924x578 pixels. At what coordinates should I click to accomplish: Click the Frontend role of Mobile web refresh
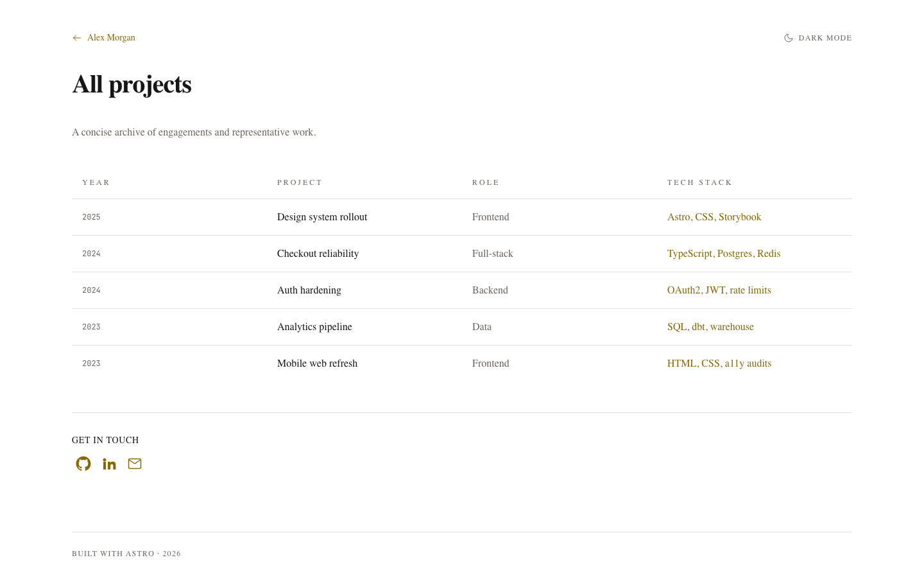click(x=491, y=363)
